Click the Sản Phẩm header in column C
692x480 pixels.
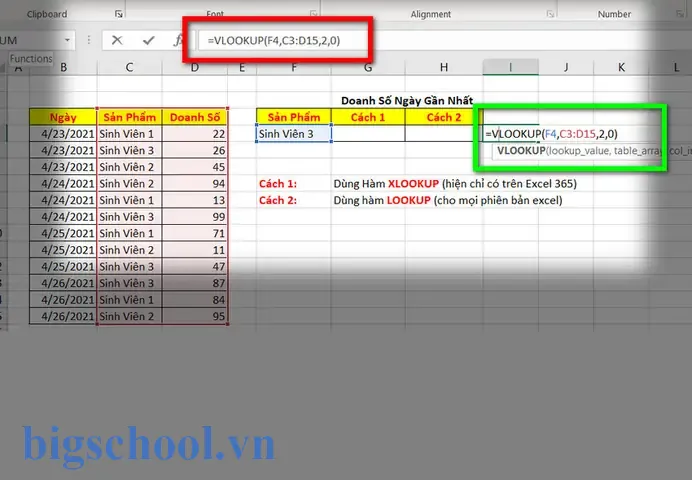(x=129, y=117)
